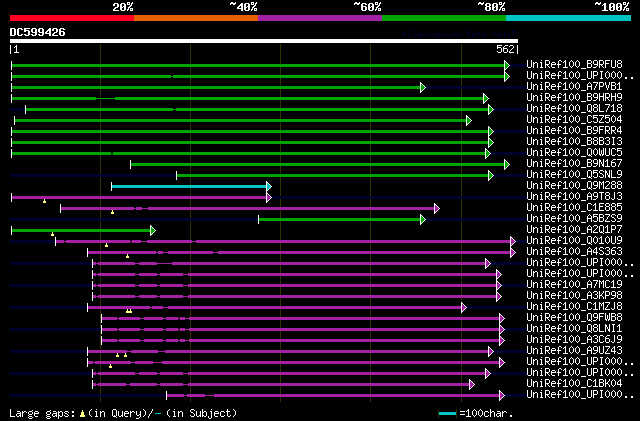Open hit UniRef100_C5Z504
This screenshot has height=421, width=640.
click(574, 119)
